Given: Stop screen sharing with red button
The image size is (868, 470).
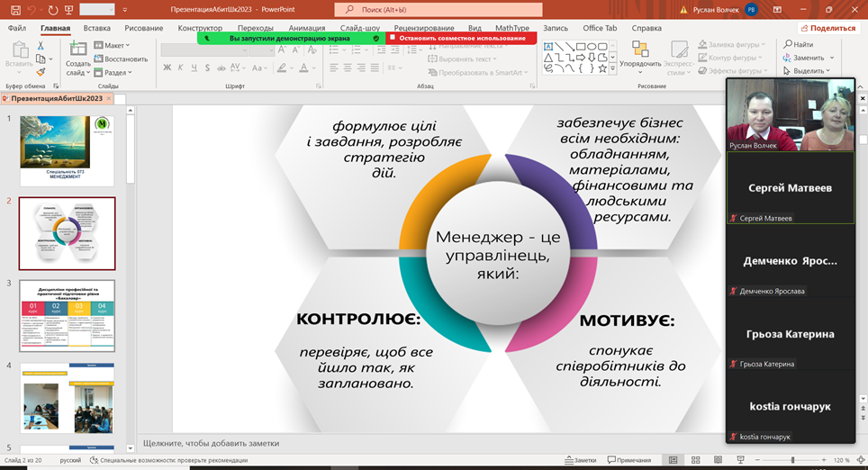Looking at the screenshot, I should tap(461, 39).
